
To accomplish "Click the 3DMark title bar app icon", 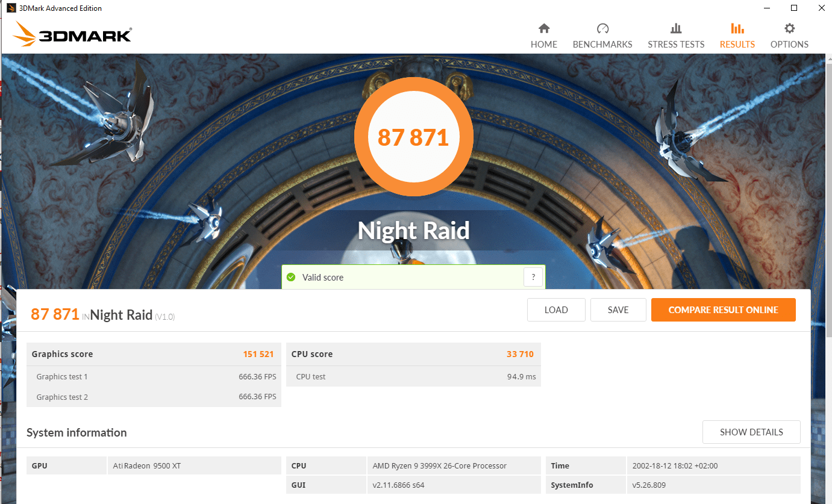I will 11,8.
